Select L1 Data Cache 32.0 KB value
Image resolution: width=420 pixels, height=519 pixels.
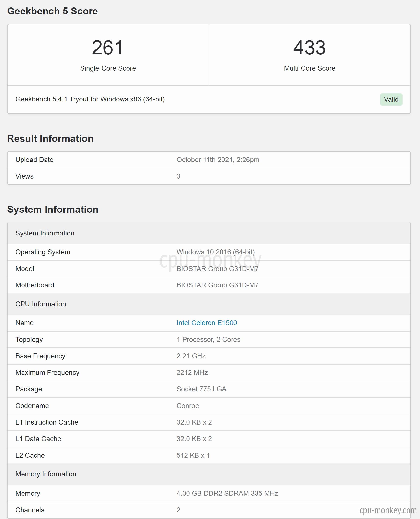click(194, 439)
